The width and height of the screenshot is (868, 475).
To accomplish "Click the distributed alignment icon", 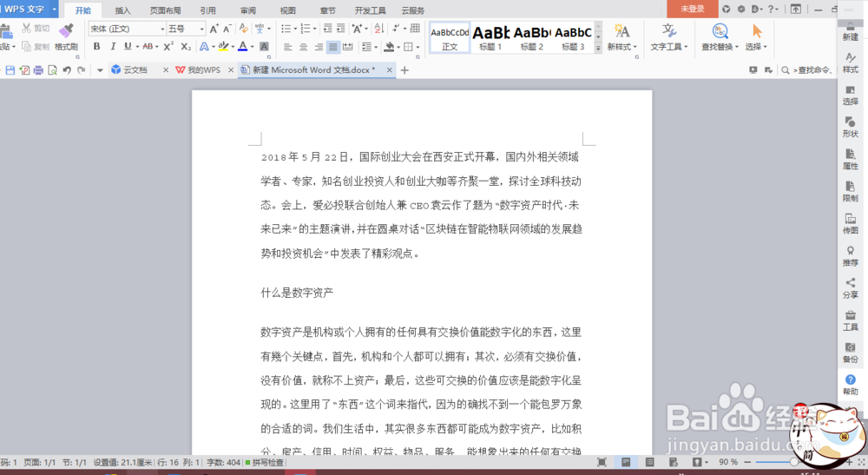I will (348, 47).
